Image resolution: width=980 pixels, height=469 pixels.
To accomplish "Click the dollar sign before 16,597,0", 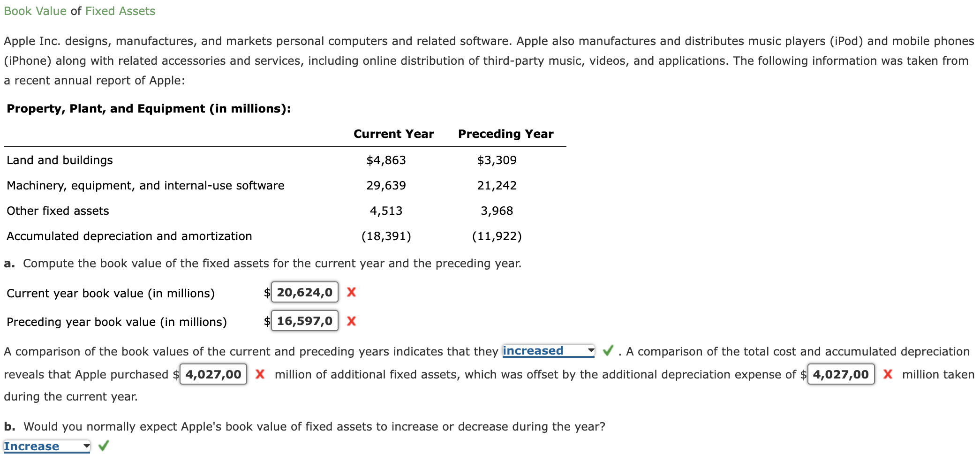I will [266, 321].
